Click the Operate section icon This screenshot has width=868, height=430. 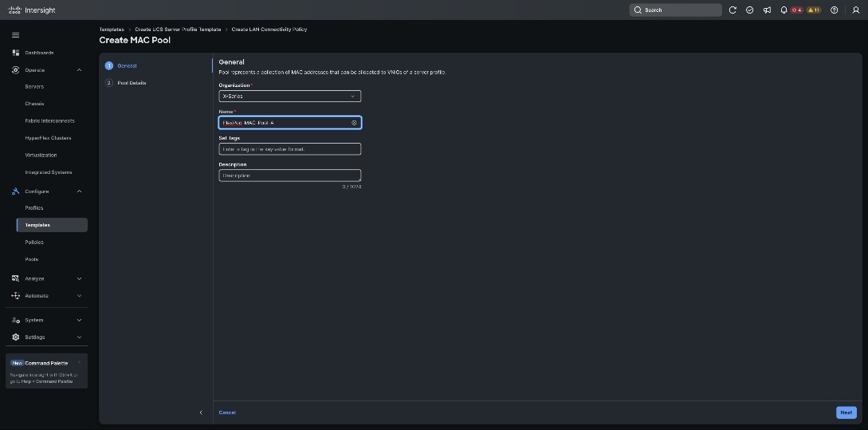[x=15, y=70]
